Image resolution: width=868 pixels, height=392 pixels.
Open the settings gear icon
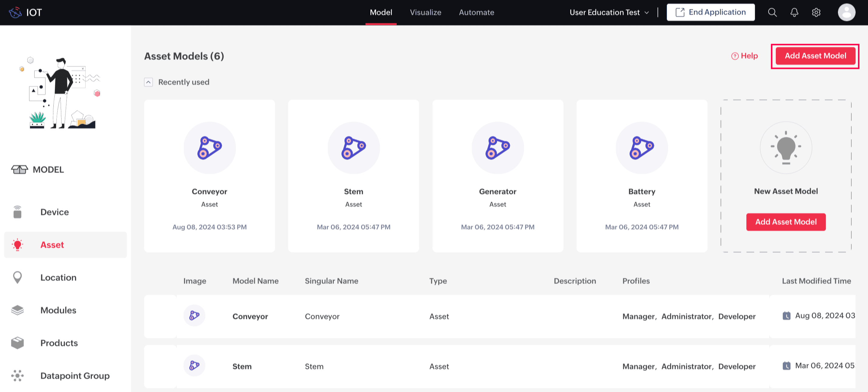tap(816, 12)
